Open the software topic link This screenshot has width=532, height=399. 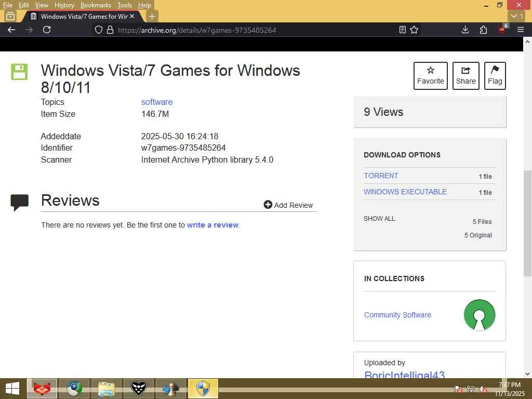click(x=157, y=102)
